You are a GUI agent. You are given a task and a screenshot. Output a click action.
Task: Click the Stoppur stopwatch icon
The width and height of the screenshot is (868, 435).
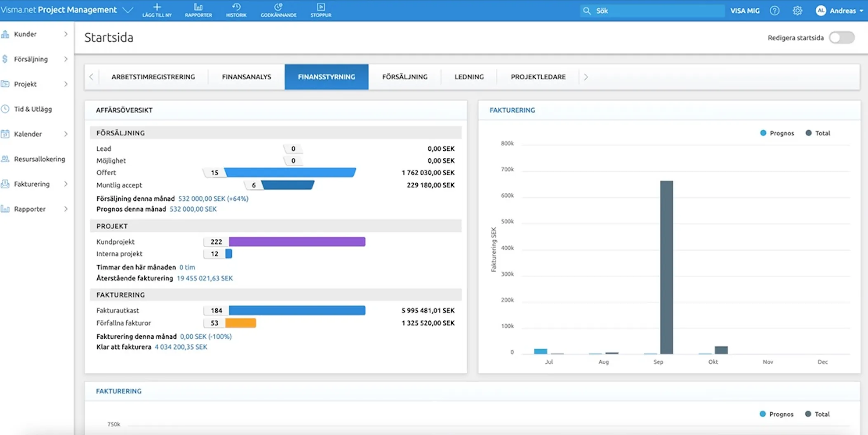coord(321,7)
